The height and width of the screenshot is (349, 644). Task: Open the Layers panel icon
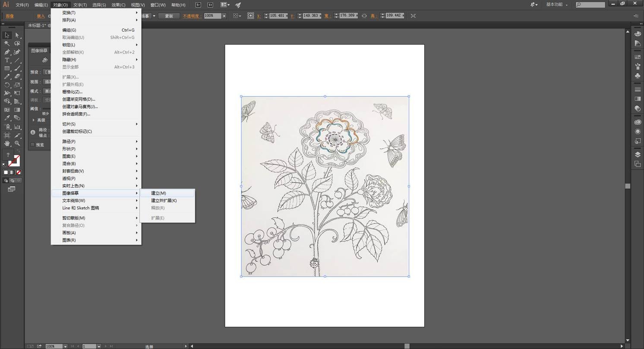pos(638,155)
